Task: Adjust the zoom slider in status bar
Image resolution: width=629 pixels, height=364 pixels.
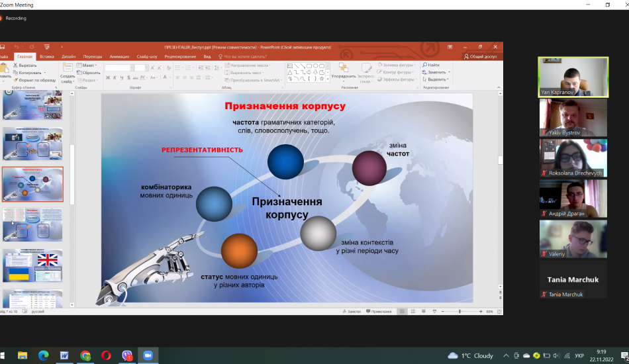Action: pyautogui.click(x=460, y=311)
